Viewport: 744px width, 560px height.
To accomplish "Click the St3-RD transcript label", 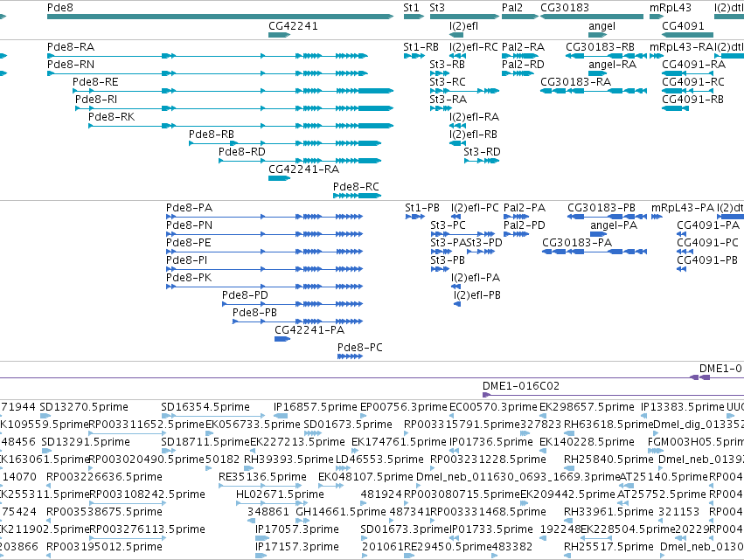I will click(x=482, y=152).
